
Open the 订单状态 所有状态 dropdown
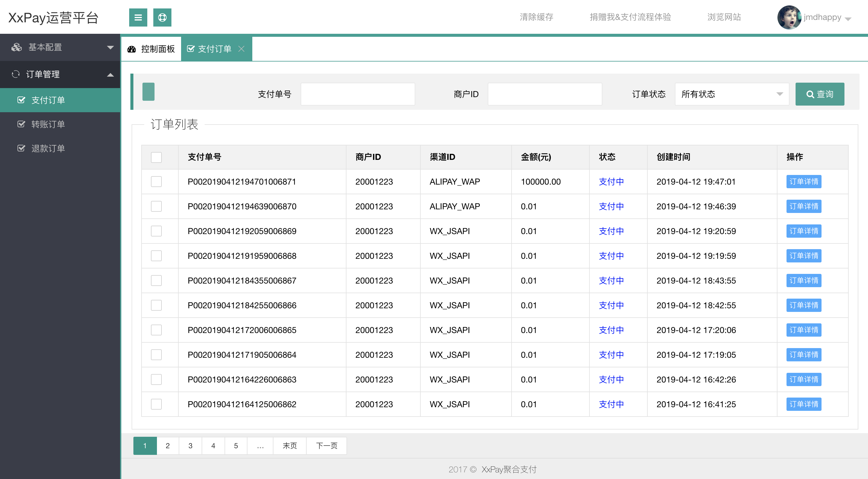click(x=732, y=94)
